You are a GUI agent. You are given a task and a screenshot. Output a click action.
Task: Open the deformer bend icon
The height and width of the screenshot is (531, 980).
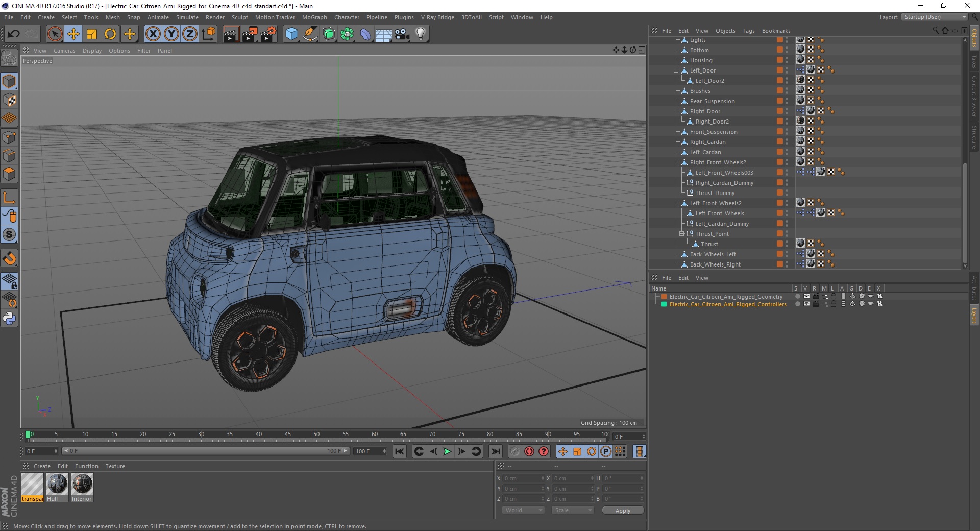tap(366, 34)
